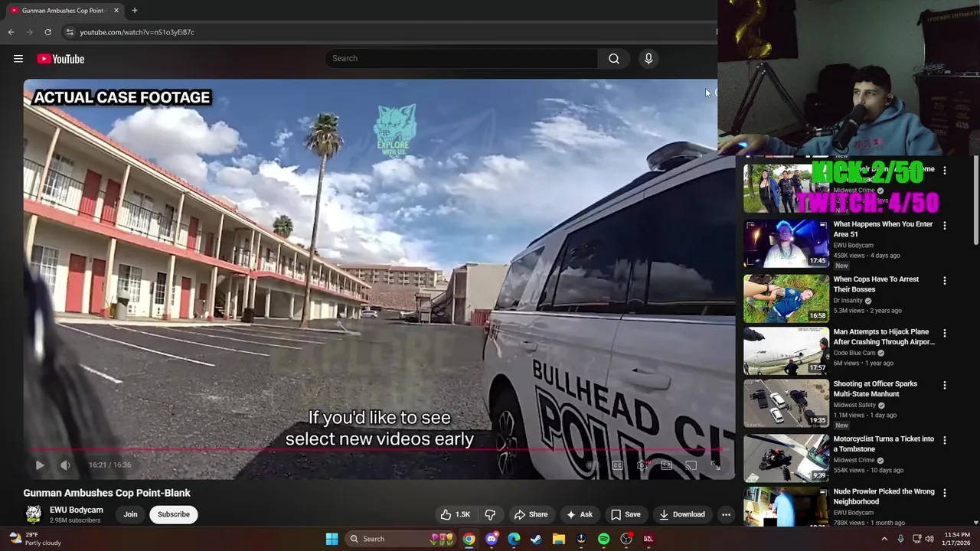
Task: Mute the video volume speaker icon
Action: point(65,465)
